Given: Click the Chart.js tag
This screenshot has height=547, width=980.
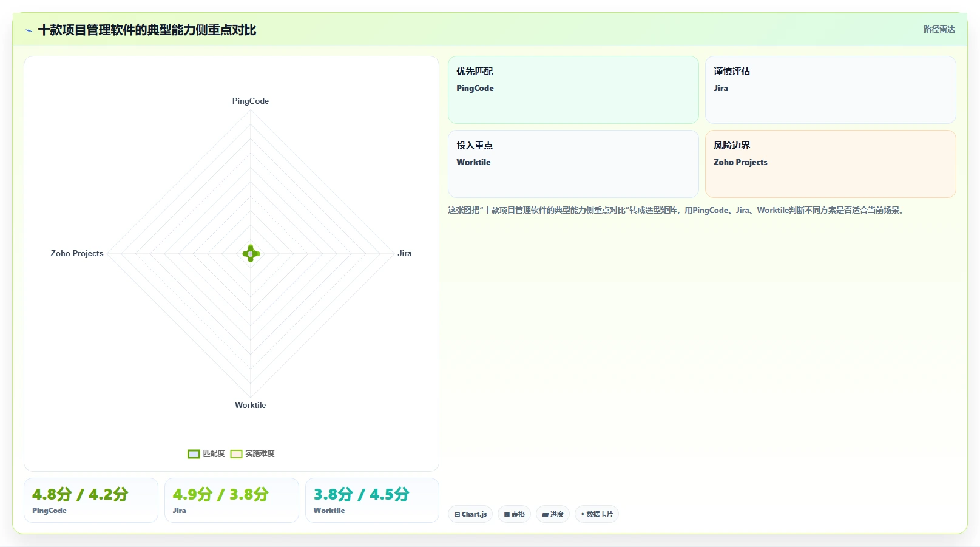Looking at the screenshot, I should [x=470, y=514].
